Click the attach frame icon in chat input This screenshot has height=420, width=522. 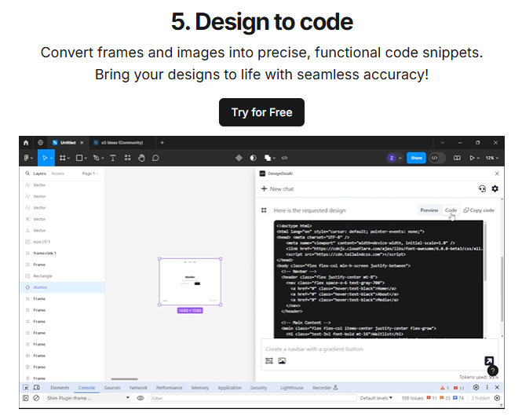pos(269,360)
